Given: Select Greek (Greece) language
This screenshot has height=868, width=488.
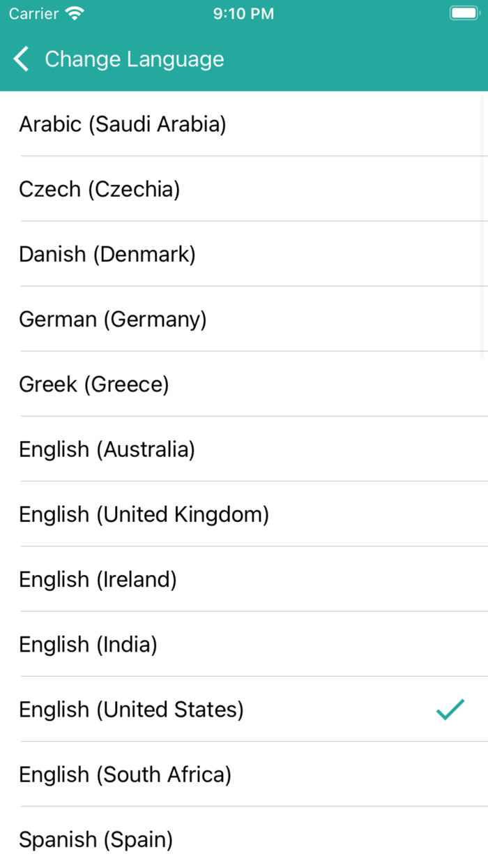Looking at the screenshot, I should [x=94, y=384].
